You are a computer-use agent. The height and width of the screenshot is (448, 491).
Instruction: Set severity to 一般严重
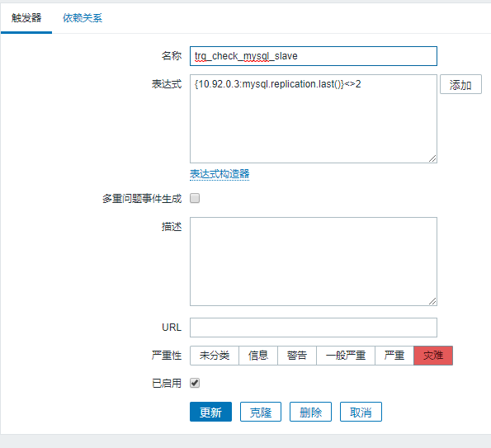pyautogui.click(x=346, y=356)
